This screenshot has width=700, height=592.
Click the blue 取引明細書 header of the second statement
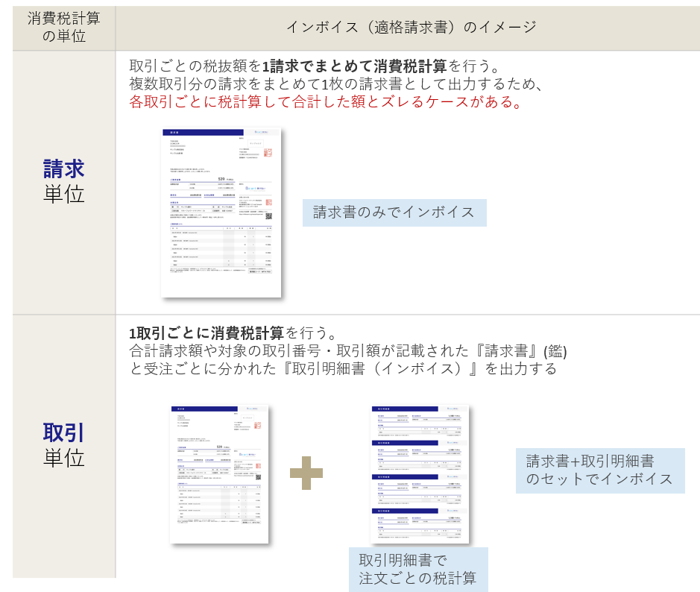click(406, 444)
